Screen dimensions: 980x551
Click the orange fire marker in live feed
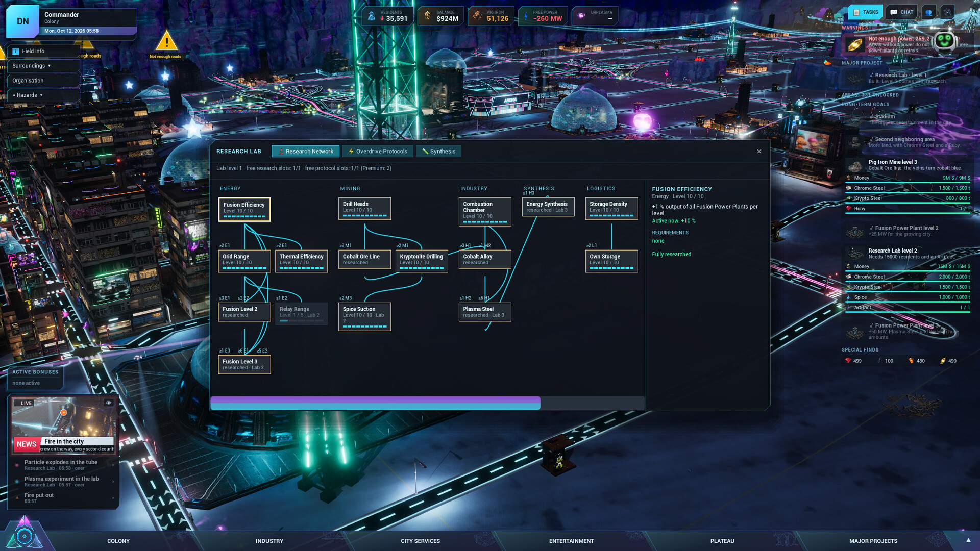tap(64, 412)
